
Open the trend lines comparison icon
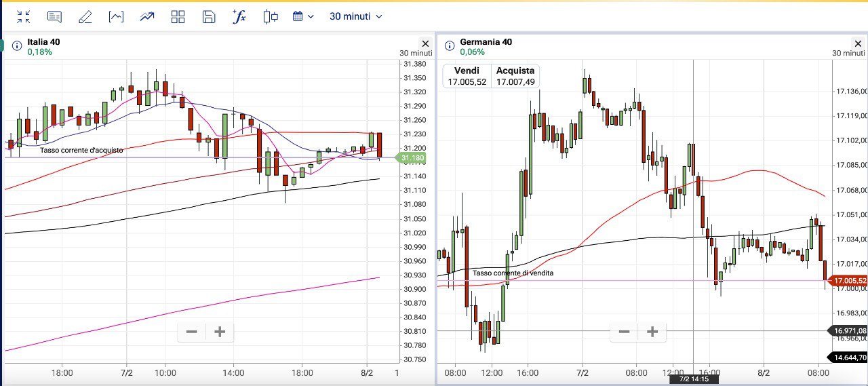point(147,16)
